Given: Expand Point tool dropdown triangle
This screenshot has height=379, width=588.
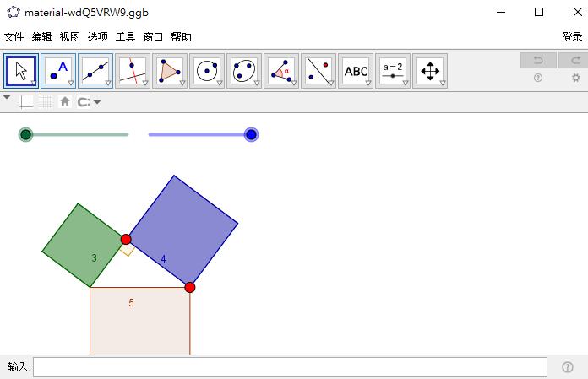Looking at the screenshot, I should coord(71,83).
